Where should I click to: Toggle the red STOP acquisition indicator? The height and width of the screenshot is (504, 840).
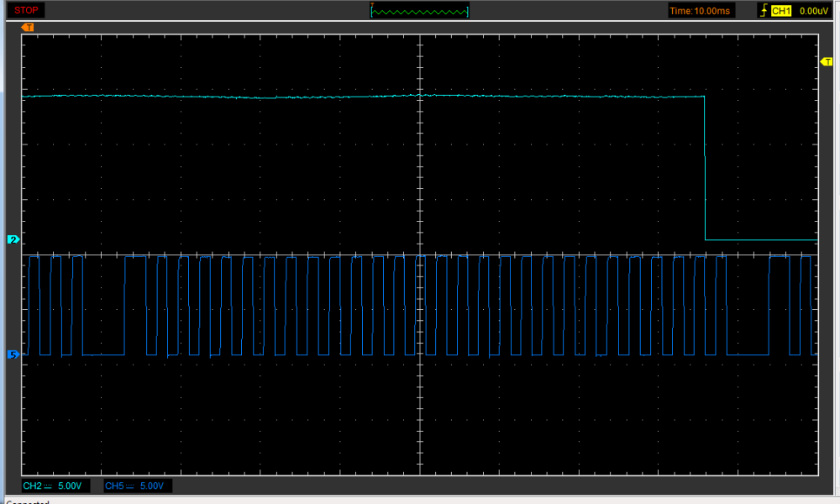tap(25, 11)
